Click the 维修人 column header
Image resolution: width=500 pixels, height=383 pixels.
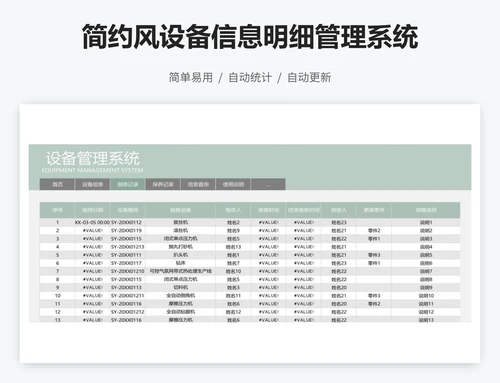(339, 210)
